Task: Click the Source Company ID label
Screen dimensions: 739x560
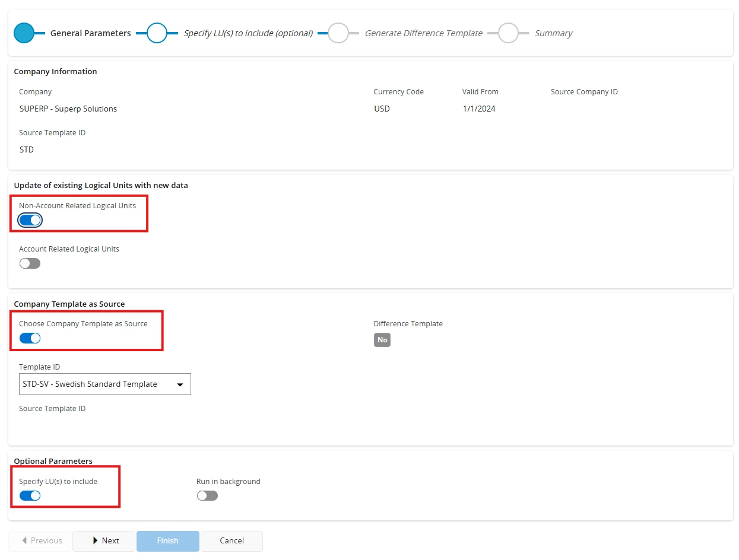Action: click(585, 92)
